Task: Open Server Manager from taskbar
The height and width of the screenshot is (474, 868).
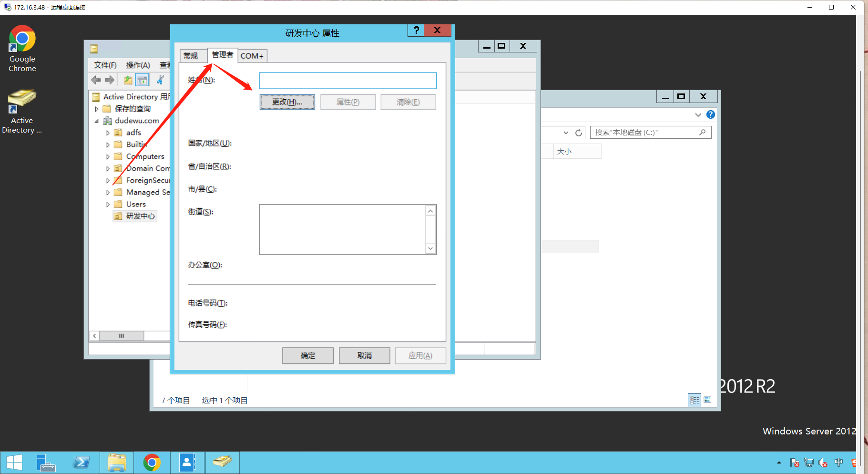Action: [46, 463]
